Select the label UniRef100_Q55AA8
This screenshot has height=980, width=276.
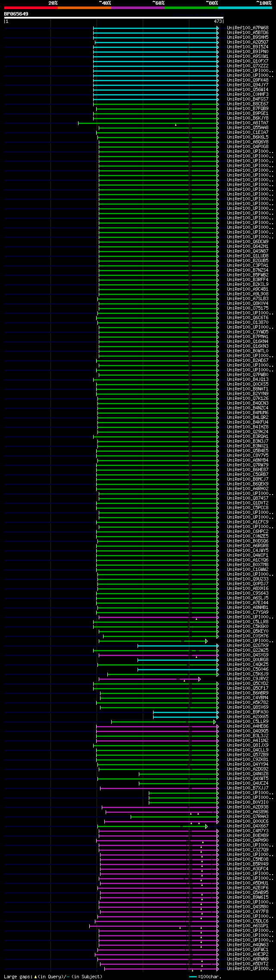(x=248, y=128)
